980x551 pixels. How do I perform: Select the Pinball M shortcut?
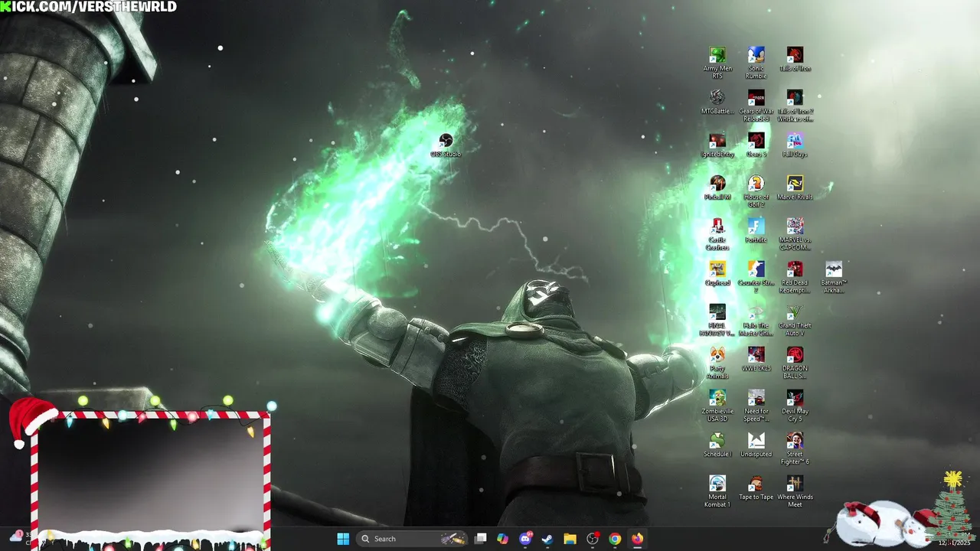pyautogui.click(x=717, y=187)
